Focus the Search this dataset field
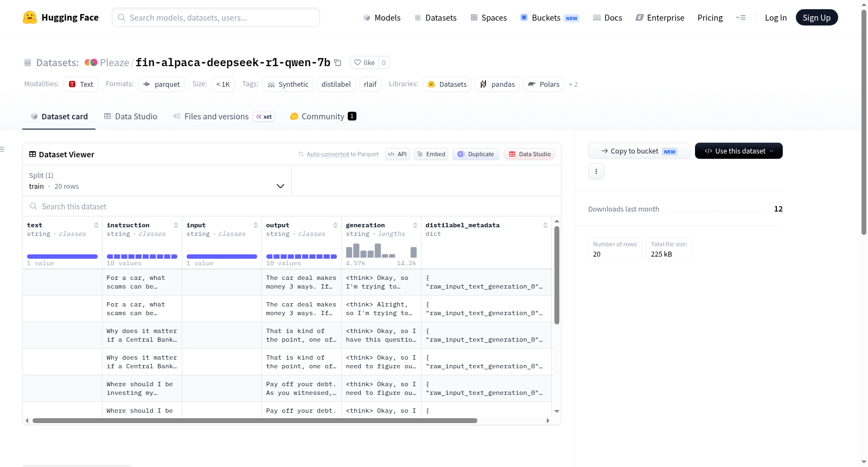 coord(292,206)
